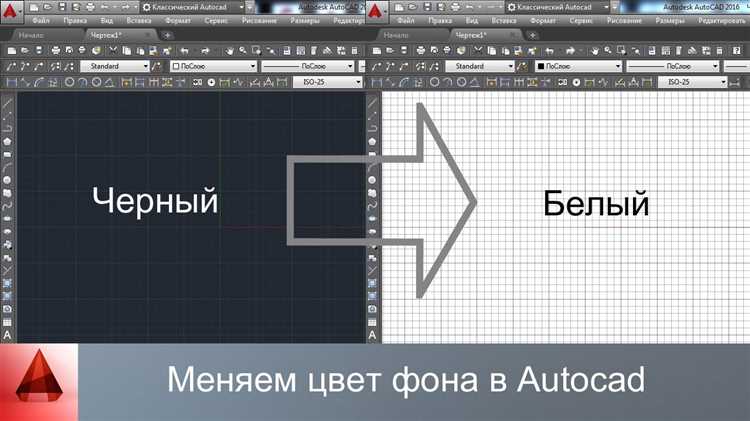Viewport: 750px width, 421px height.
Task: Open the Вид menu in dark-canvas window
Action: pos(107,21)
